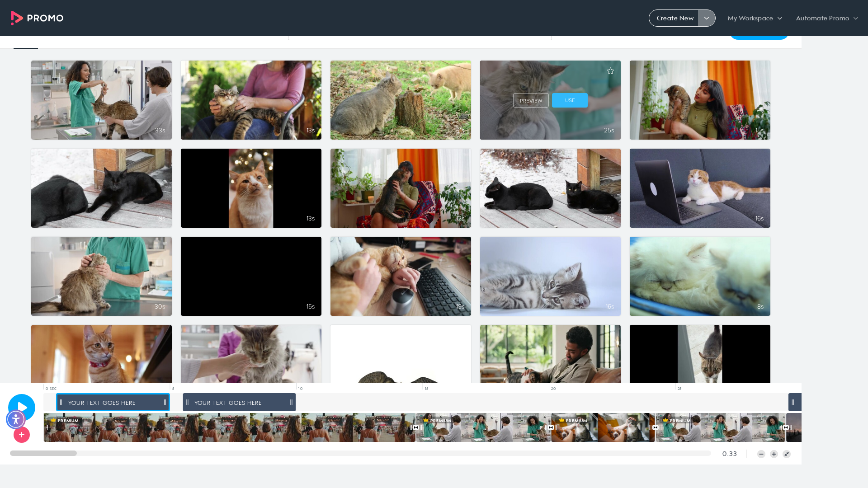Select the 16s gray kitten lying thumbnail
This screenshot has width=868, height=488.
550,276
